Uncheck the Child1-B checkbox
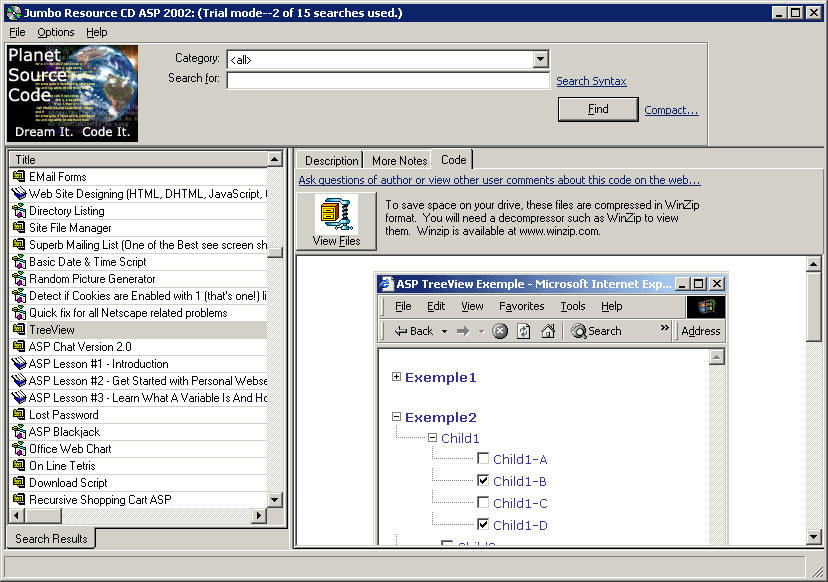 pyautogui.click(x=483, y=480)
